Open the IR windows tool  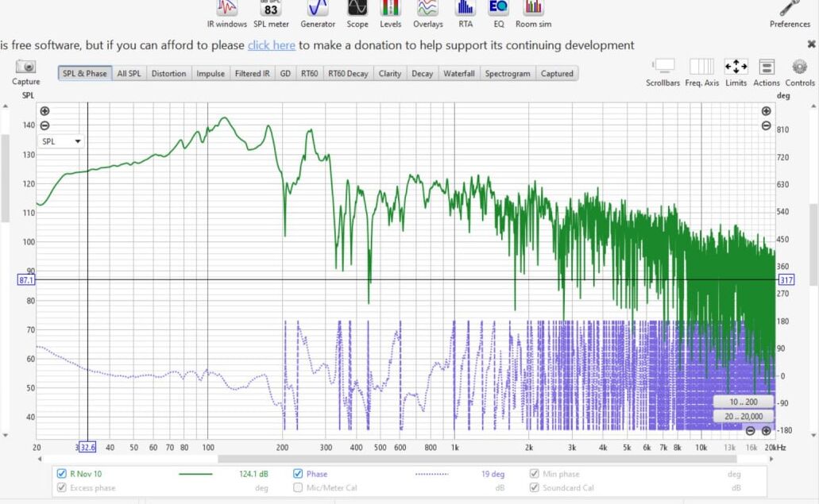click(x=227, y=10)
